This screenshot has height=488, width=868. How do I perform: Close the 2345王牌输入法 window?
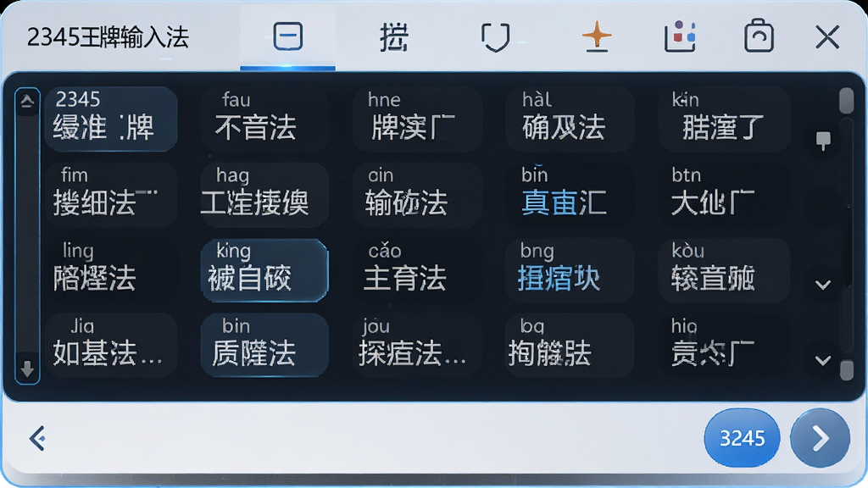point(827,37)
